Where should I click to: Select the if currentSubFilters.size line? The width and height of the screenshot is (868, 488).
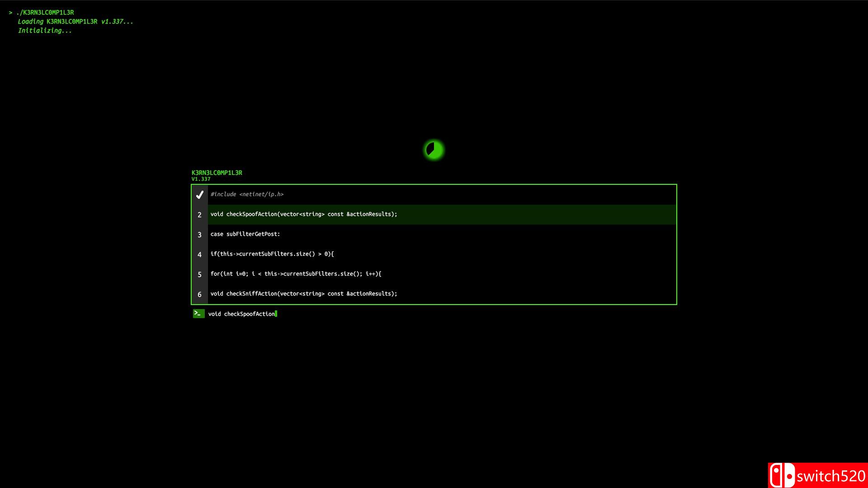(272, 254)
